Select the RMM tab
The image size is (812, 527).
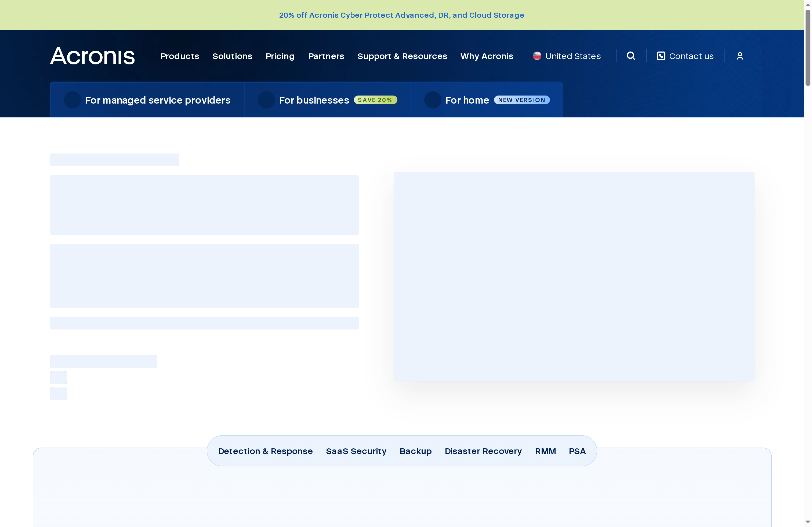(x=545, y=451)
